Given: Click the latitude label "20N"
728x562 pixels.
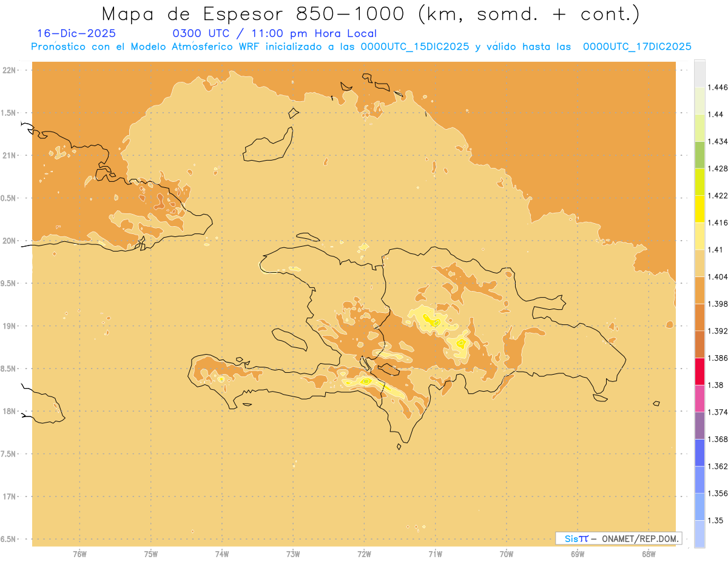Looking at the screenshot, I should (10, 241).
